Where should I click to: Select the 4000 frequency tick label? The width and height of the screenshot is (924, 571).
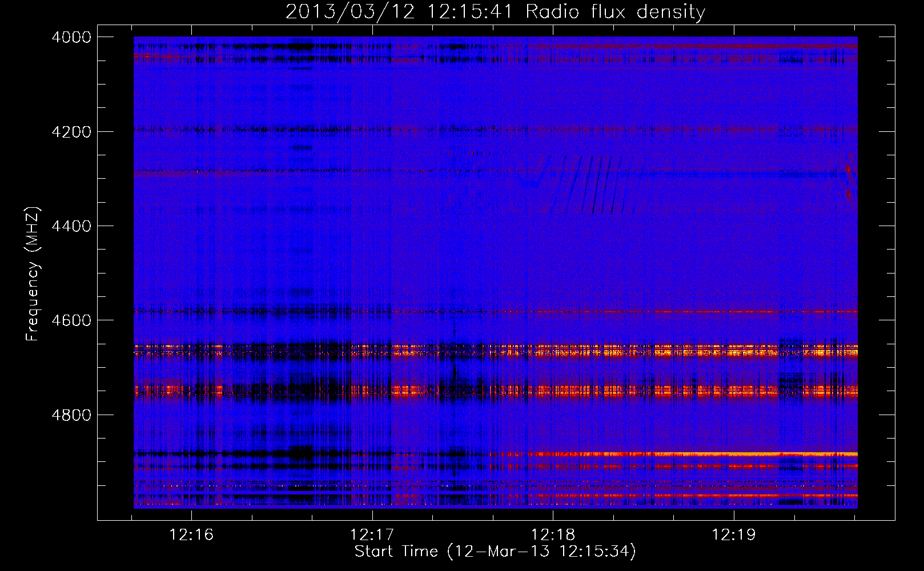pos(71,37)
